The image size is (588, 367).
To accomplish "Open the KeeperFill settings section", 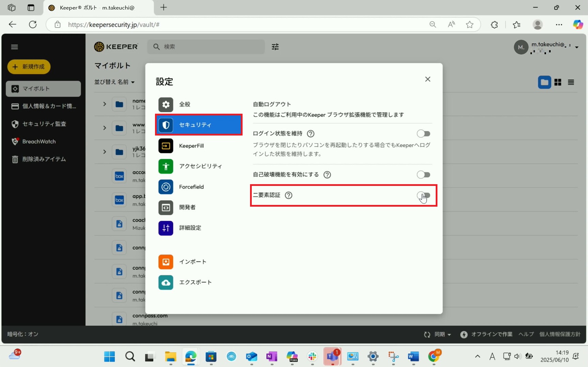I will tap(191, 146).
